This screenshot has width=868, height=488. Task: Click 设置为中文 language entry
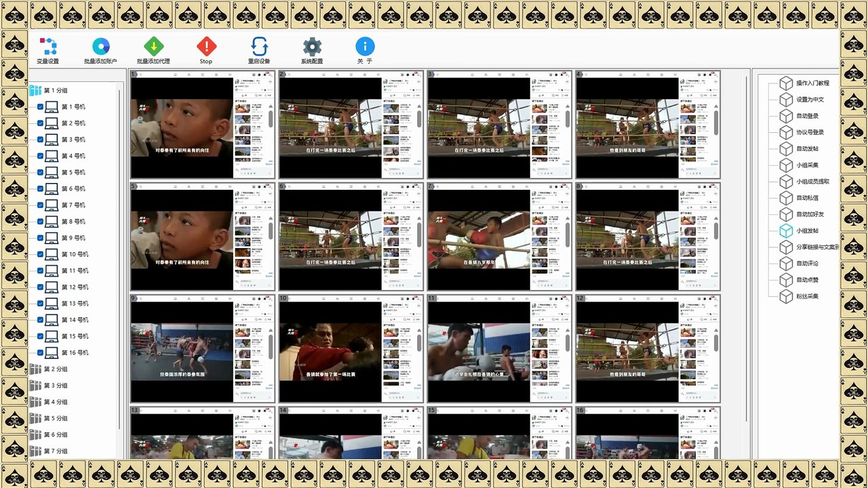810,100
